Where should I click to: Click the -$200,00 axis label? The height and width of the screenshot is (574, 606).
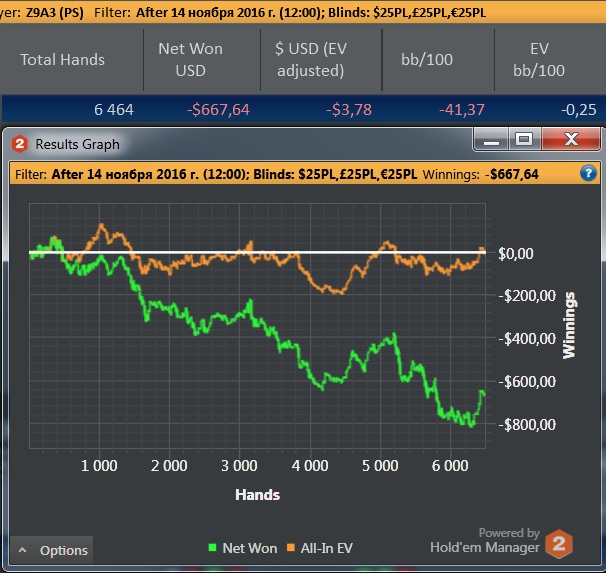[527, 296]
